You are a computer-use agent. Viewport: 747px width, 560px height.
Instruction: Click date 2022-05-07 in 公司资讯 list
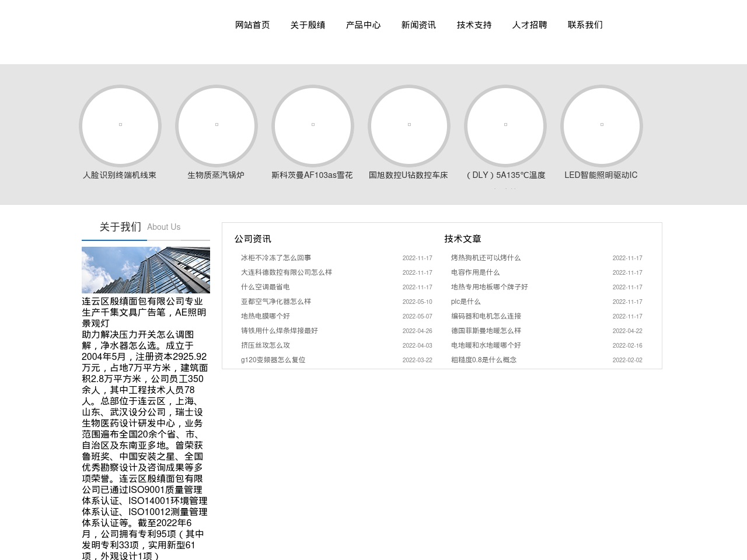tap(417, 317)
